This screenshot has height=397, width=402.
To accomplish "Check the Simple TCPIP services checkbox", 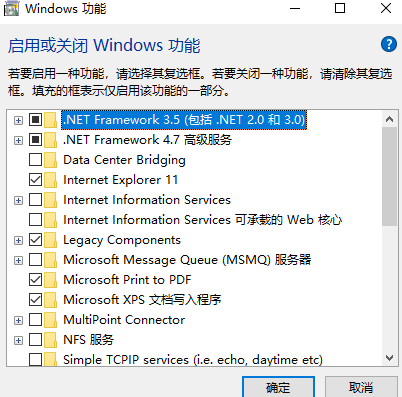I will click(x=35, y=360).
